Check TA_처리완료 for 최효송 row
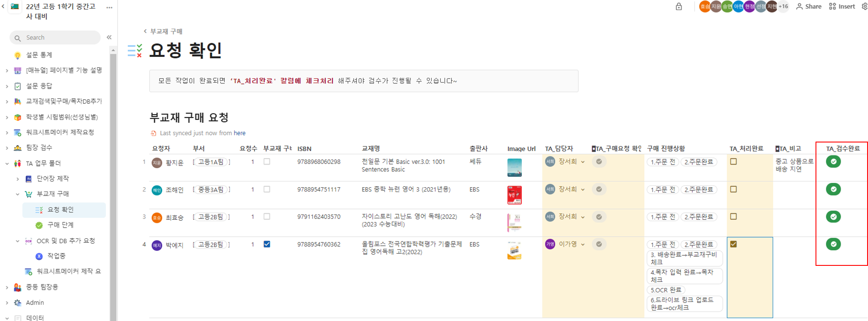Screen dimensions: 868x321 734,216
